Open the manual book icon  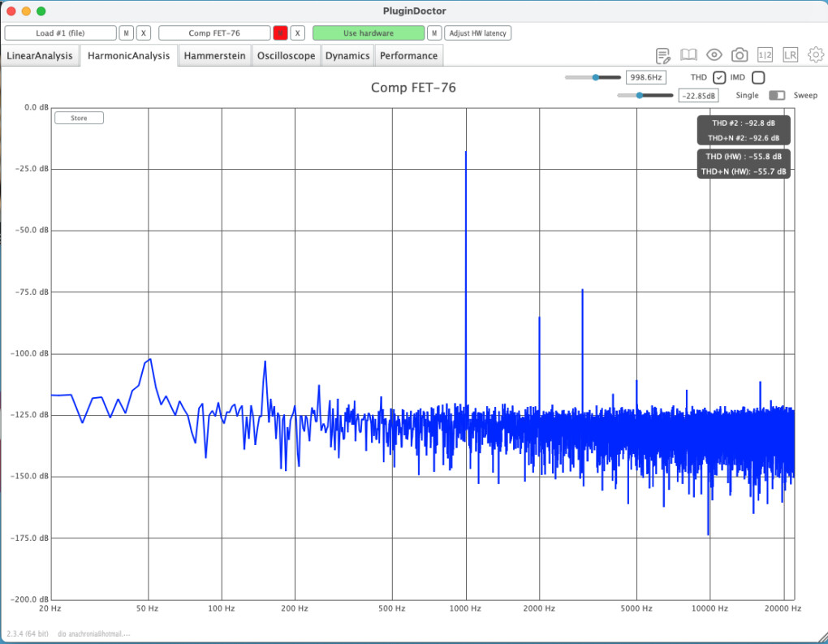pyautogui.click(x=688, y=55)
